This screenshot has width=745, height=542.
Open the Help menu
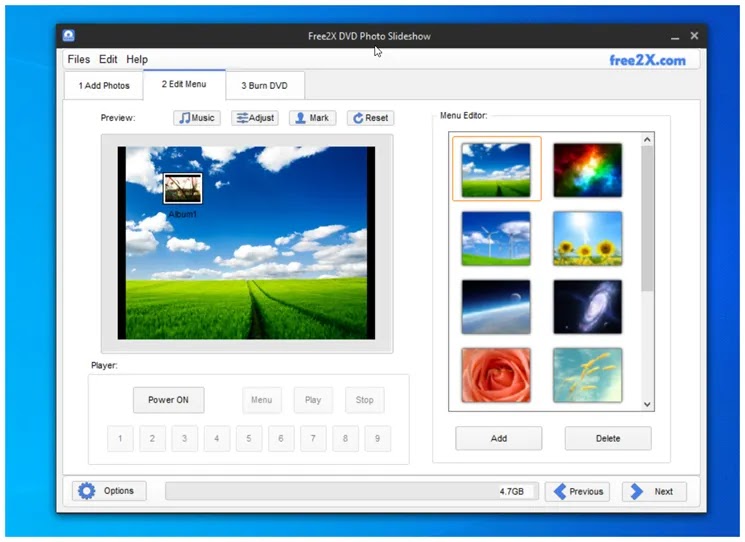pos(137,59)
